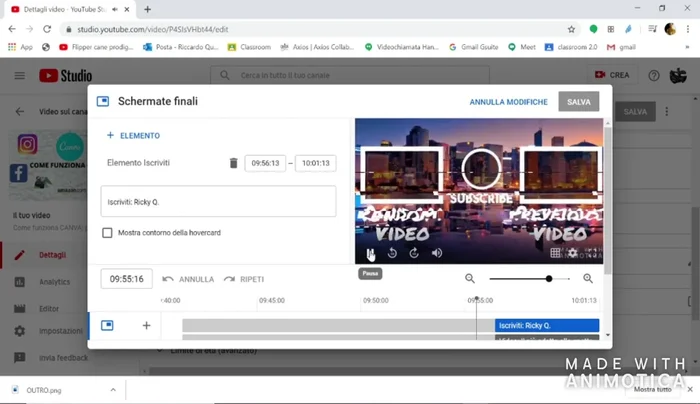Select the Iscriviti: Ricky Q. timeline bar
The image size is (700, 404).
pyautogui.click(x=547, y=325)
